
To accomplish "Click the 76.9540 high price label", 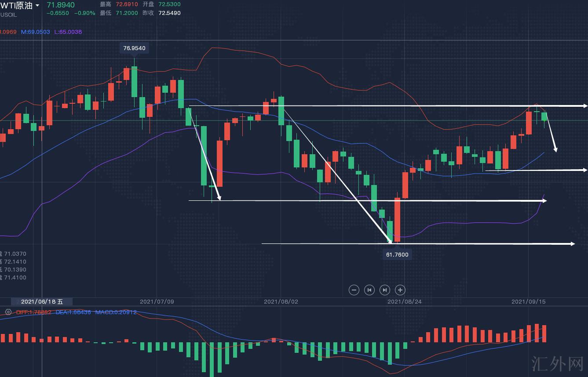I will [x=134, y=48].
